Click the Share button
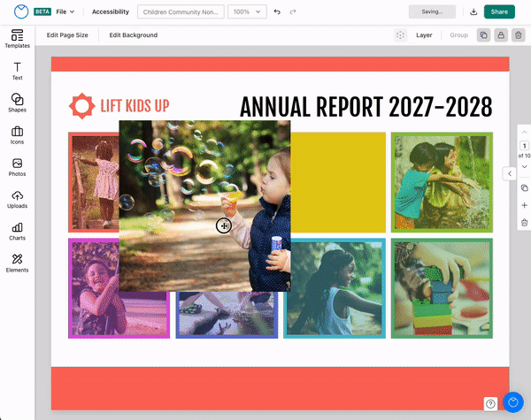The height and width of the screenshot is (420, 531). click(499, 11)
